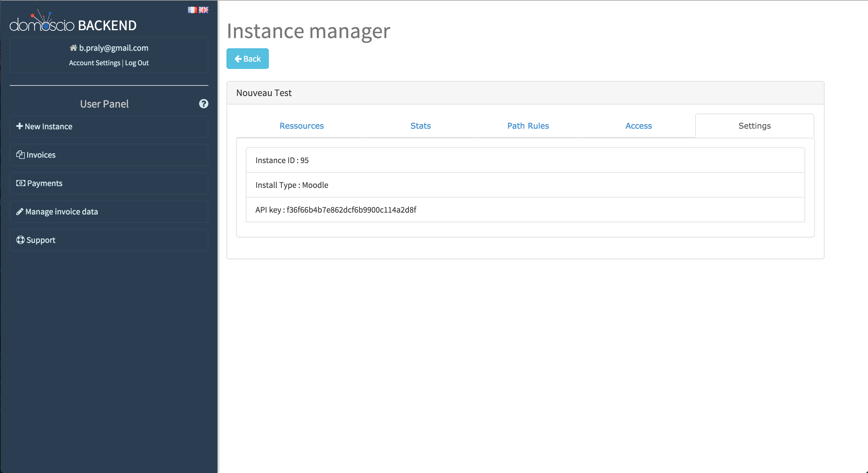
Task: Click the Support lifebuoy icon
Action: coord(20,240)
